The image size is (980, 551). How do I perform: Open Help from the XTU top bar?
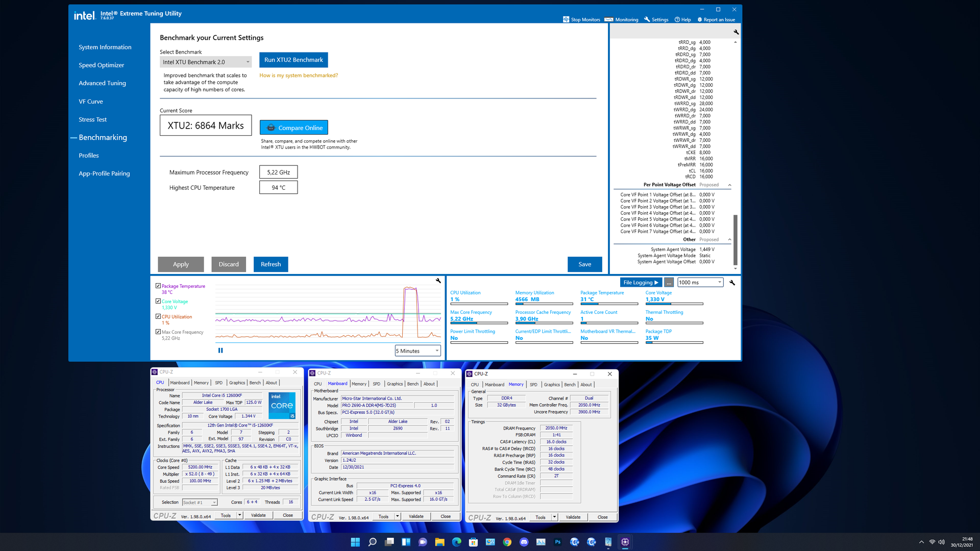point(682,19)
